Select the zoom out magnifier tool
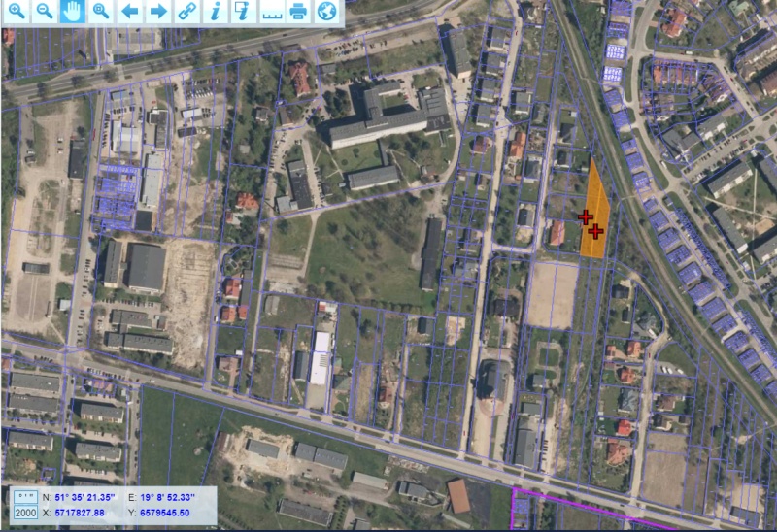The height and width of the screenshot is (532, 777). coord(45,11)
